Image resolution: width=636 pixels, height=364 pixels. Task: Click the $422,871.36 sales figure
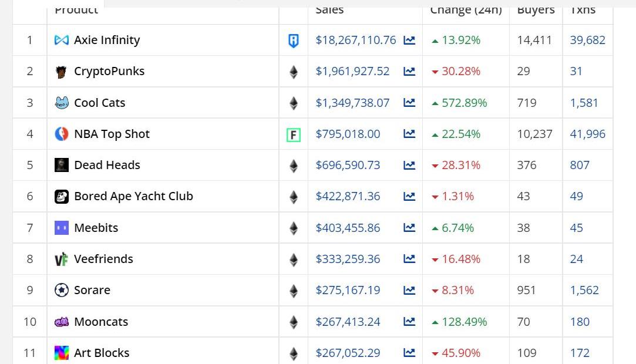[x=348, y=196]
